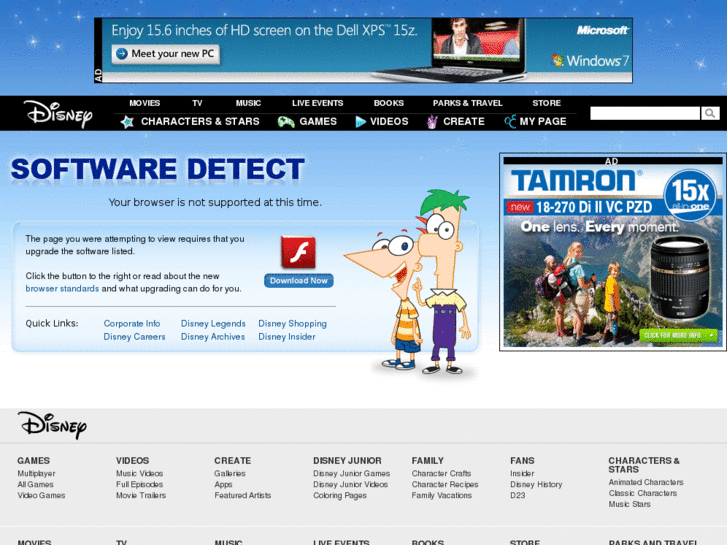Image resolution: width=727 pixels, height=545 pixels.
Task: Go to Characters & Stars section
Action: (200, 122)
